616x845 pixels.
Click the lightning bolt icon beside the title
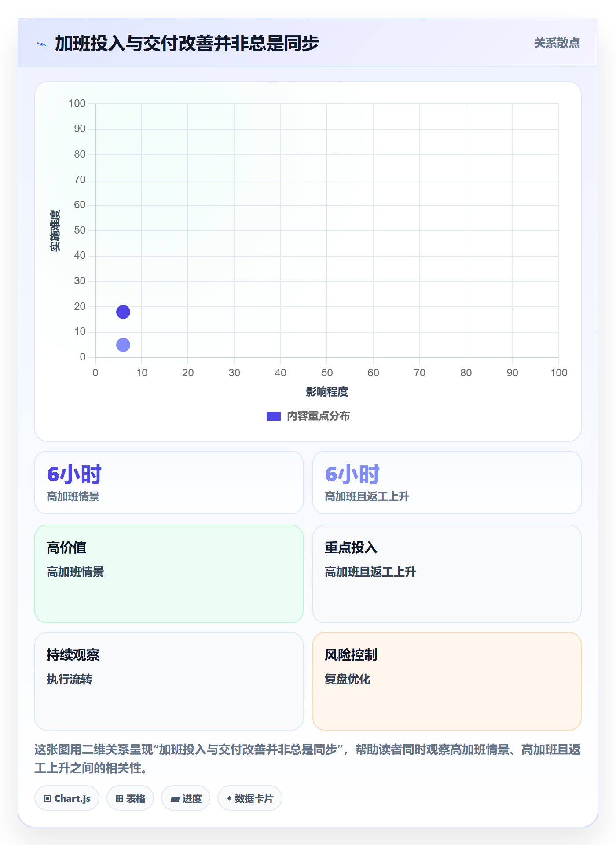point(42,44)
